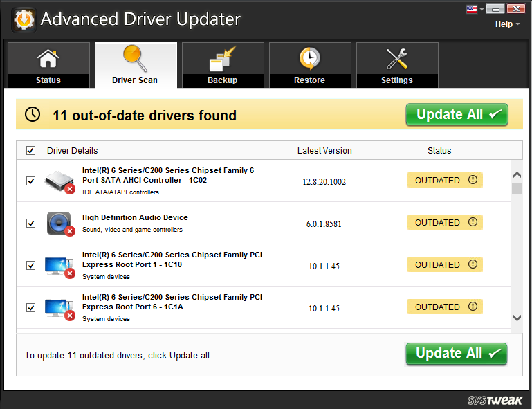Click the driver list scrollbar thumb
Viewport: 532px width, 409px height.
pyautogui.click(x=517, y=188)
